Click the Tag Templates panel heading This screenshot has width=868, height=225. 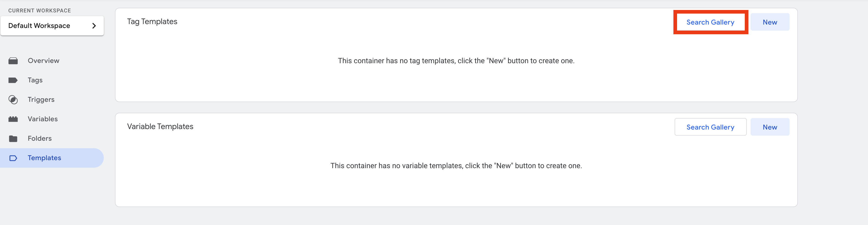[152, 21]
